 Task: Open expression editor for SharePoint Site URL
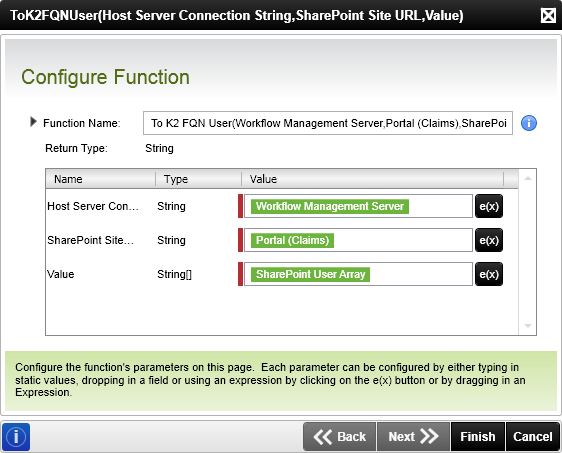tap(489, 240)
